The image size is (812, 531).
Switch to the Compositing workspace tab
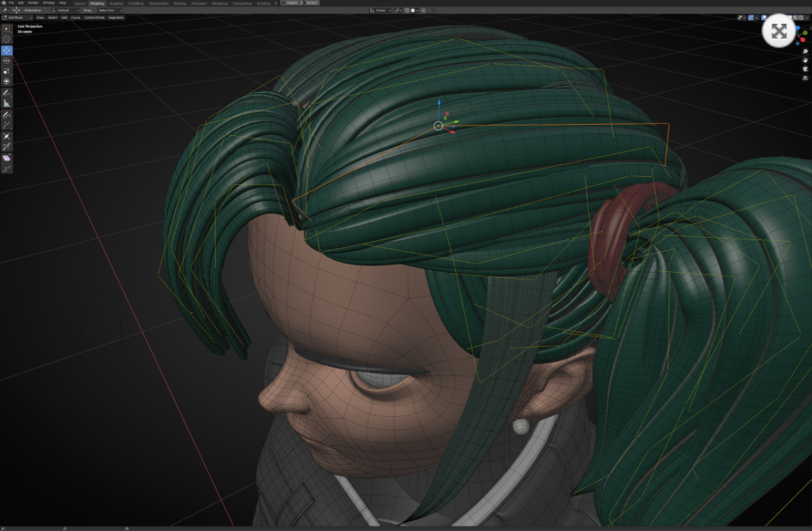[242, 3]
